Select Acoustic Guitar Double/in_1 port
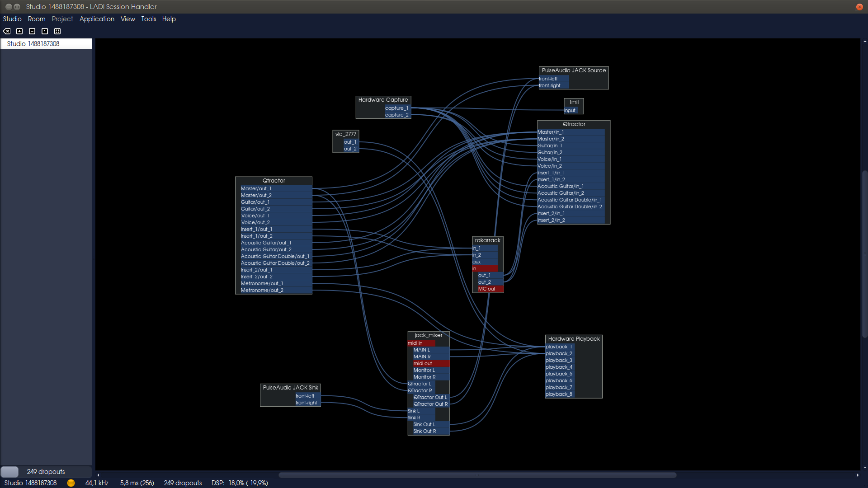This screenshot has height=488, width=868. pyautogui.click(x=571, y=200)
